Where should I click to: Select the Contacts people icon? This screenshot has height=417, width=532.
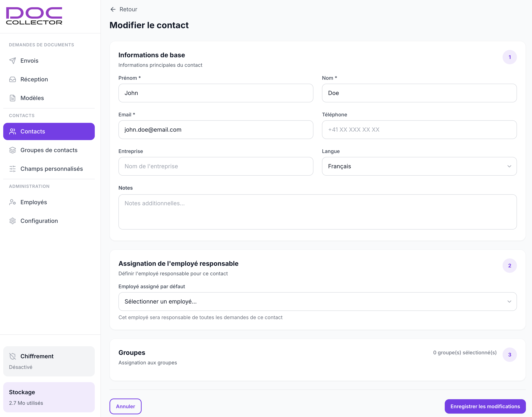[12, 131]
